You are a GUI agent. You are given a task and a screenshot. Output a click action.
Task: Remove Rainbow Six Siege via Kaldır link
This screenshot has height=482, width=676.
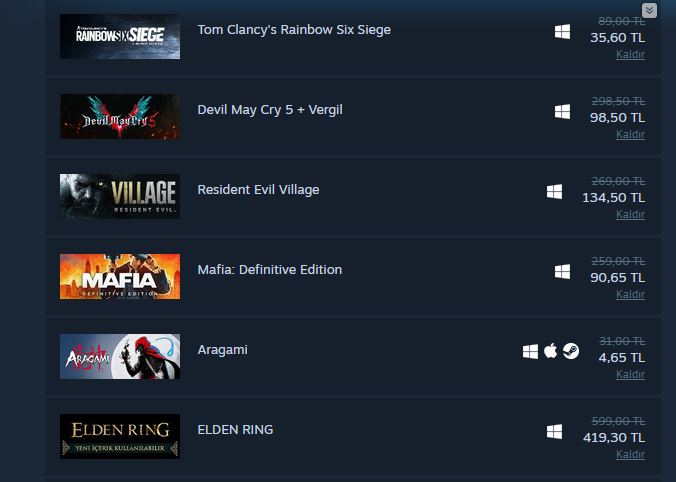click(630, 54)
